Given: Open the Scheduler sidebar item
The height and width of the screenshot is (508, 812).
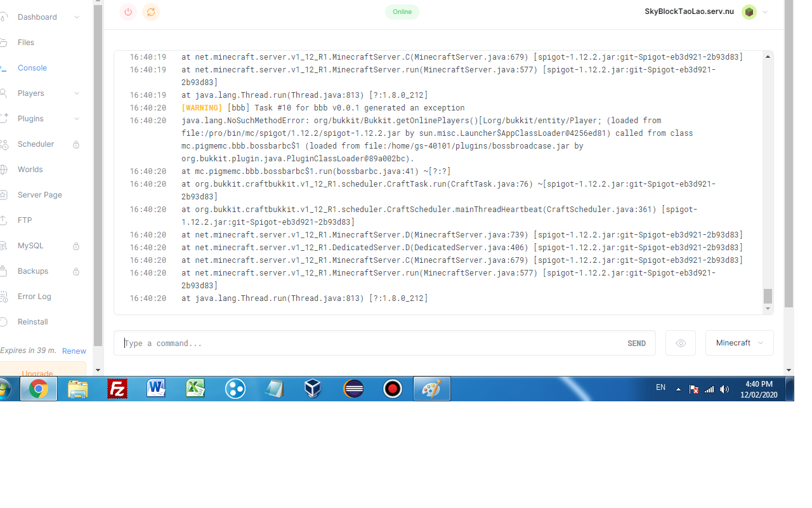Looking at the screenshot, I should click(36, 144).
